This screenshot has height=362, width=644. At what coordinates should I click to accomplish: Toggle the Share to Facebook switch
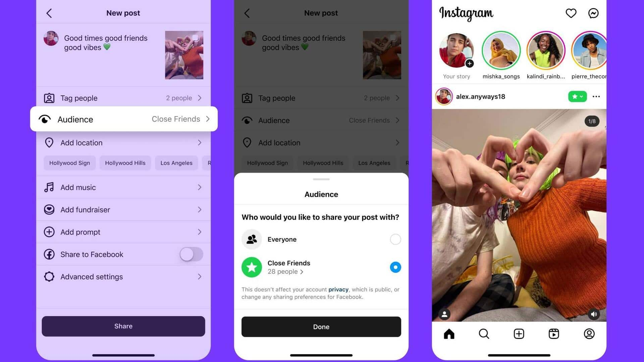(191, 254)
